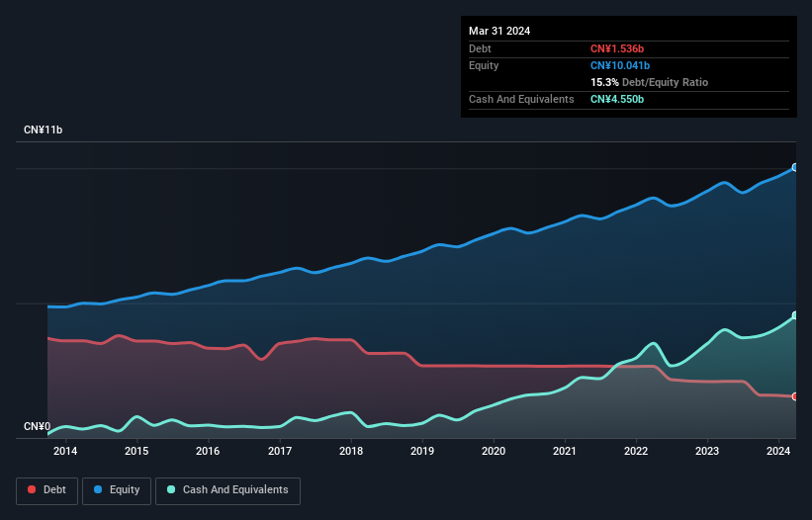This screenshot has height=520, width=812.
Task: Select the Debt endpoint marker for 2024
Action: click(795, 396)
